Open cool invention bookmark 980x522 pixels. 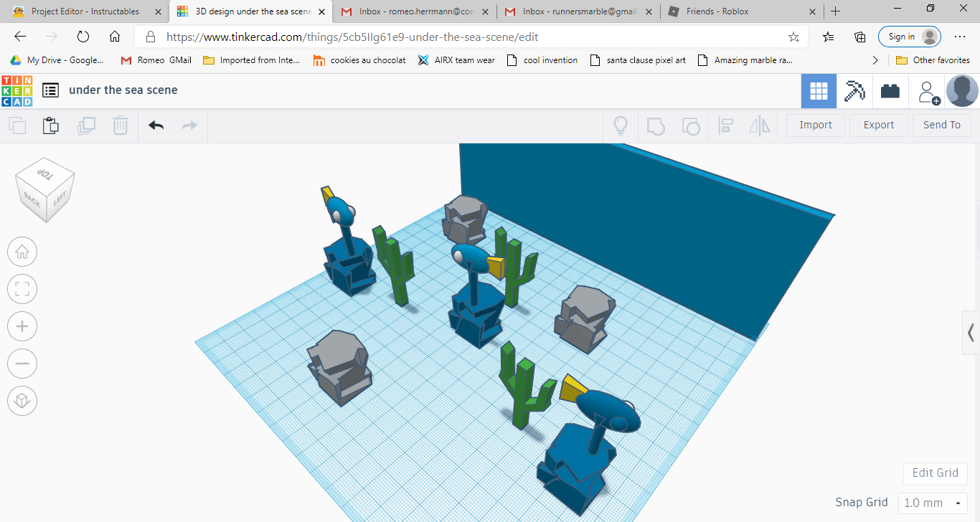[542, 60]
